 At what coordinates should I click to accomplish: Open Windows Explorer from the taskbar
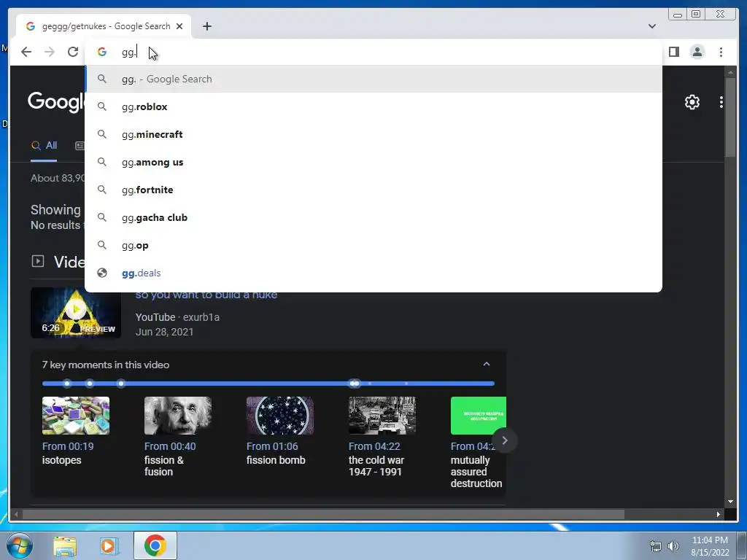point(64,546)
